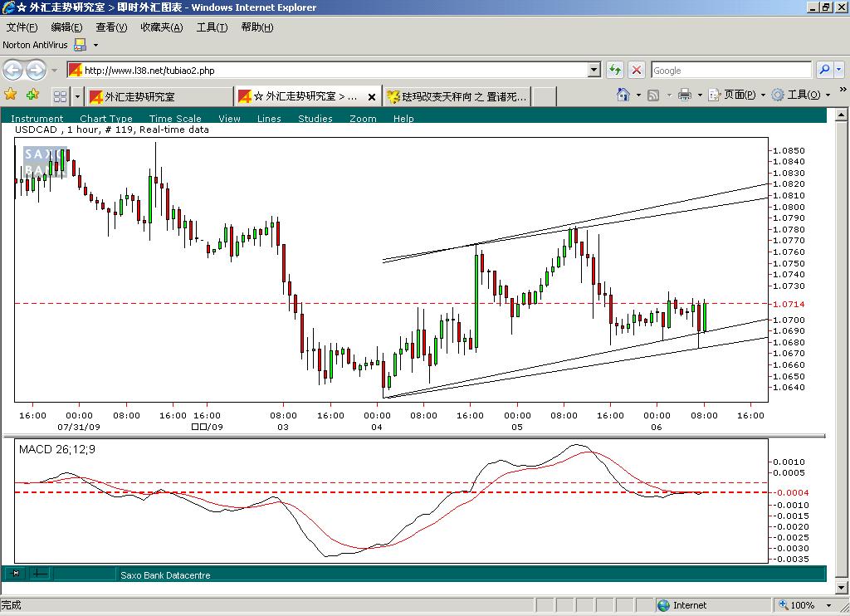This screenshot has width=850, height=616.
Task: Click the -0.0004 MACD value label
Action: tap(790, 492)
